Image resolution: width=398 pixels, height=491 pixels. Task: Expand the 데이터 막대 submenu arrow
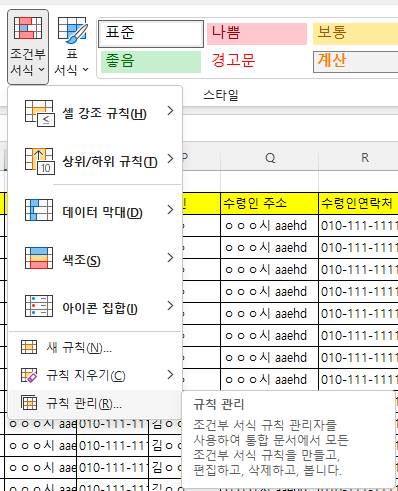click(x=170, y=210)
